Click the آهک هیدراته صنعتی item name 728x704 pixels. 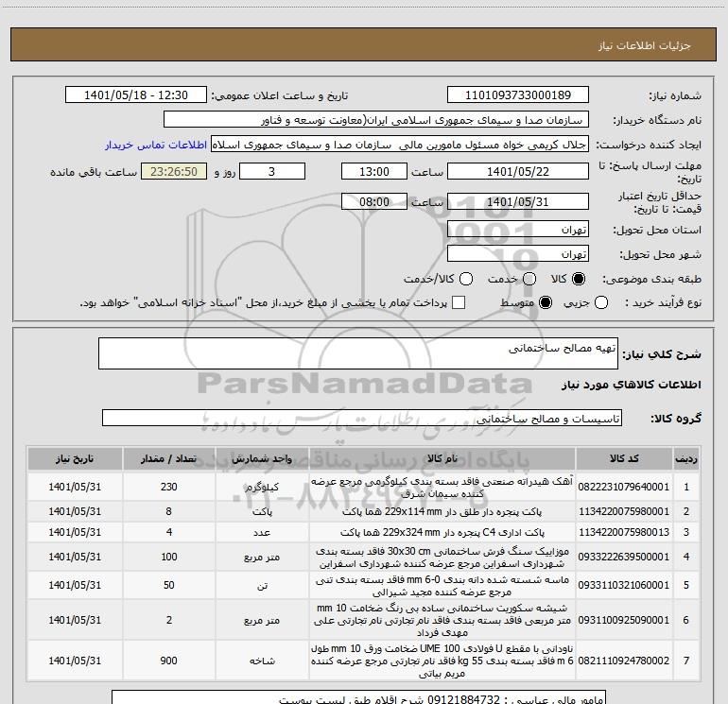click(442, 488)
